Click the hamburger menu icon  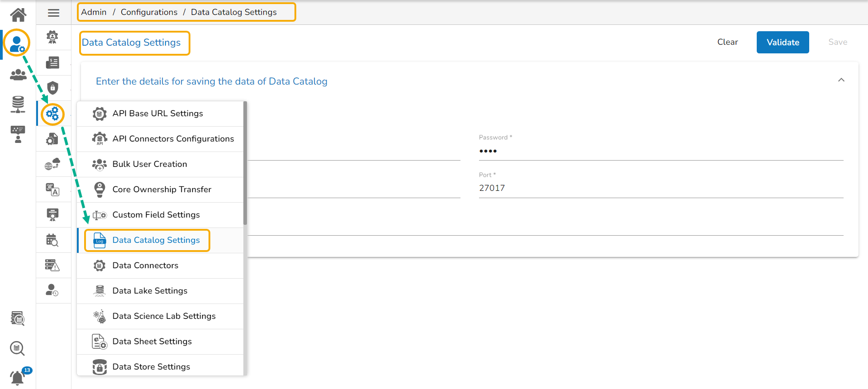tap(53, 13)
